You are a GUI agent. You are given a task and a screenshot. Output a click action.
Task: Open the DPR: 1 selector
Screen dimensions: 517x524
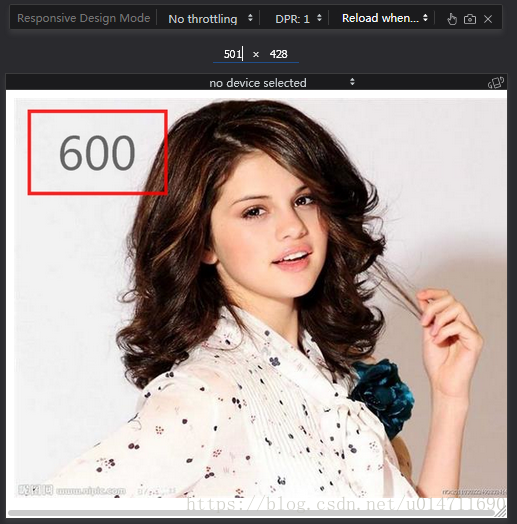click(298, 19)
